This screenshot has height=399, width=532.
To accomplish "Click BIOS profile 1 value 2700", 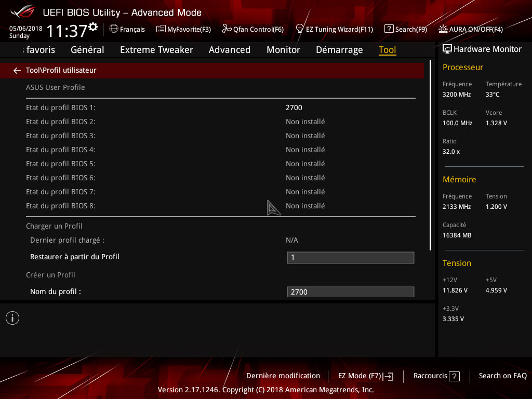I will click(x=294, y=108).
